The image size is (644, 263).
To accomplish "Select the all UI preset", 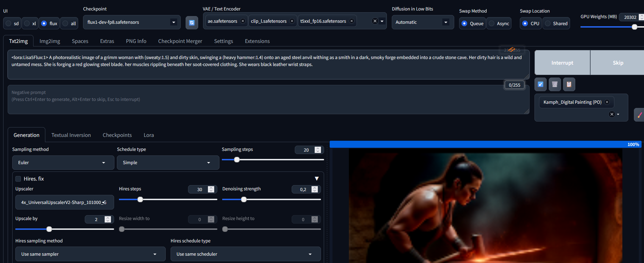I will 69,23.
